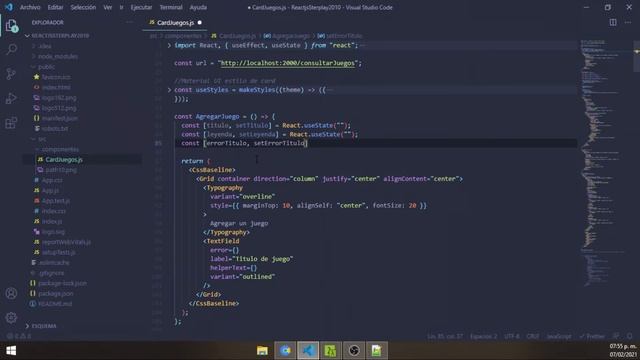This screenshot has height=360, width=640.
Task: Click the JavaScript language mode
Action: click(559, 336)
